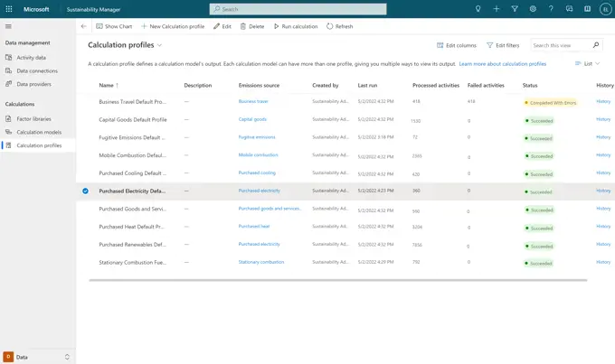The height and width of the screenshot is (364, 615).
Task: Open Factor libraries in sidebar
Action: 34,118
